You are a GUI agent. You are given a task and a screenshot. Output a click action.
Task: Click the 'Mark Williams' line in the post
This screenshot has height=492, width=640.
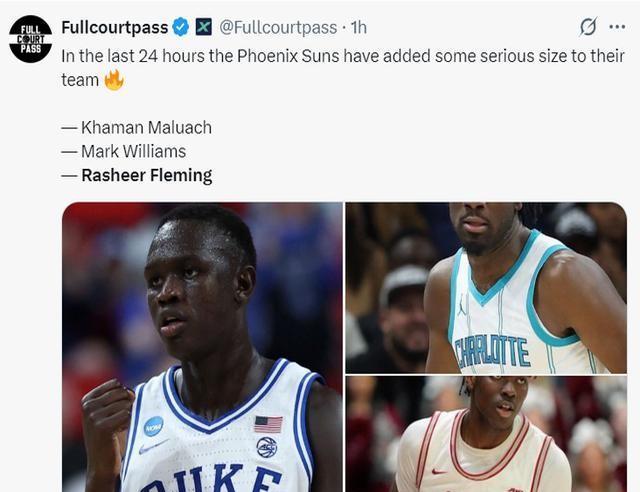coord(124,151)
